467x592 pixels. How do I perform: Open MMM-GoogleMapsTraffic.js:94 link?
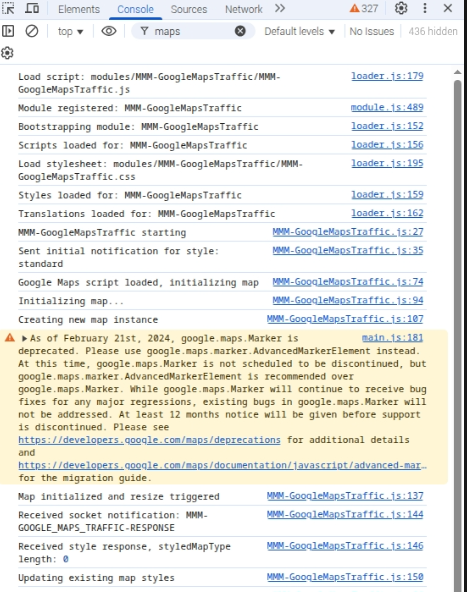348,300
